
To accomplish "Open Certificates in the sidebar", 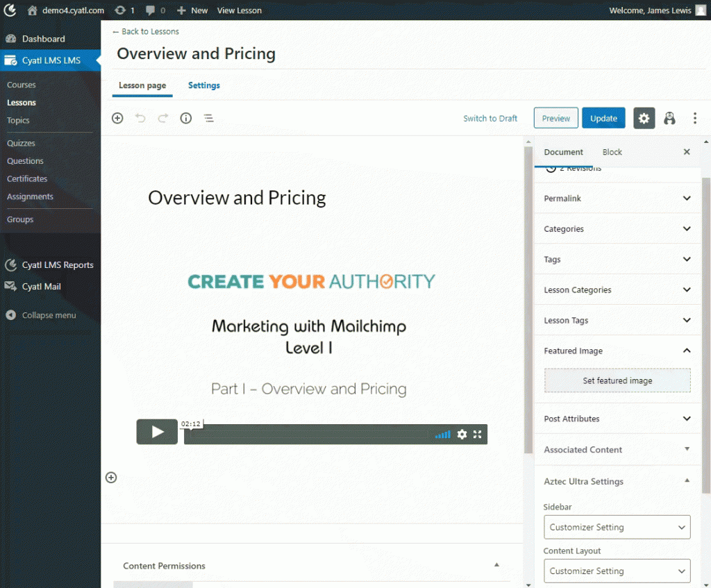I will click(27, 178).
